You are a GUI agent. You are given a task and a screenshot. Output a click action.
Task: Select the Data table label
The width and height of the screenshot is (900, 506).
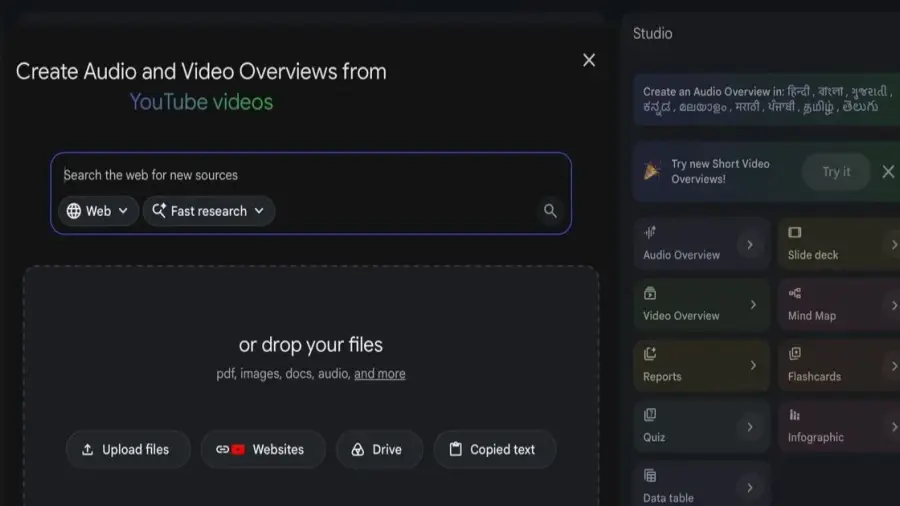coord(668,499)
